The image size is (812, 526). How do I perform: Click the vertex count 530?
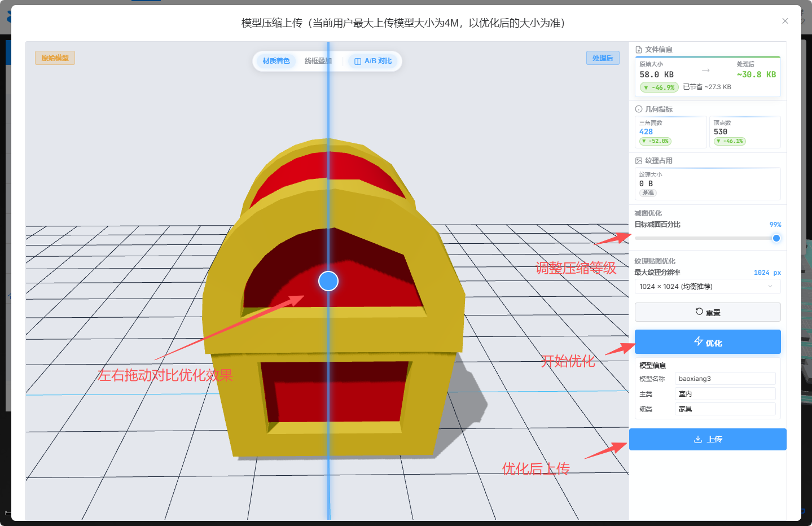(x=721, y=131)
